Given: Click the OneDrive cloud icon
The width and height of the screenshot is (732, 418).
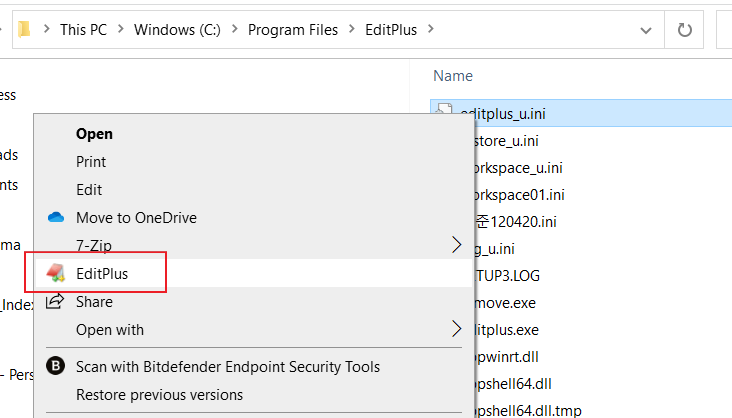Looking at the screenshot, I should 56,217.
